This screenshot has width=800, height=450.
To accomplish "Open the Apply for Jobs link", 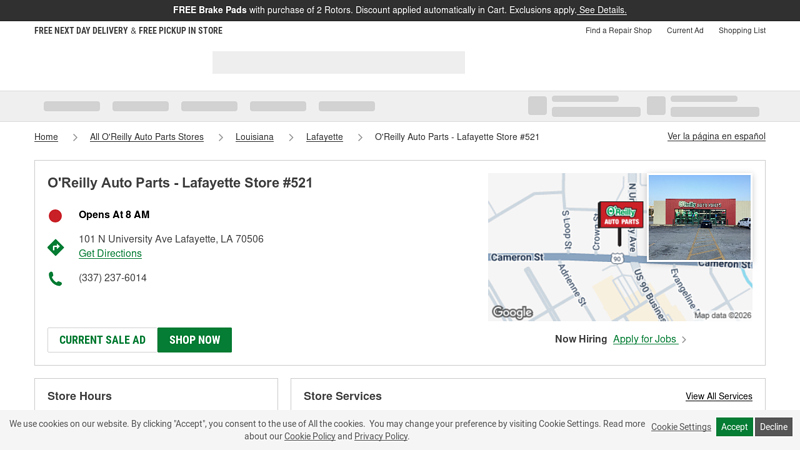I will [645, 339].
